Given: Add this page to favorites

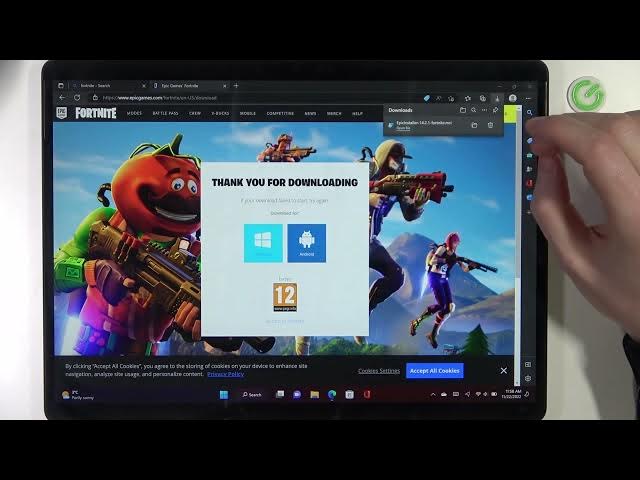Looking at the screenshot, I should pyautogui.click(x=451, y=98).
